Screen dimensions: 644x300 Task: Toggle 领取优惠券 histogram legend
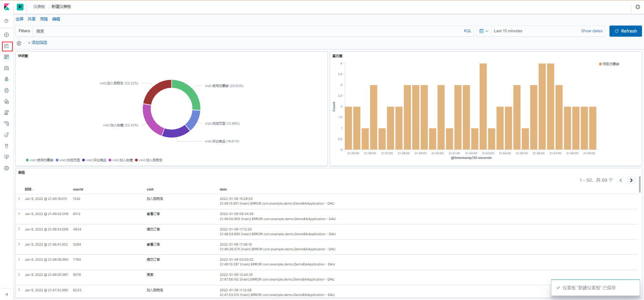(609, 64)
